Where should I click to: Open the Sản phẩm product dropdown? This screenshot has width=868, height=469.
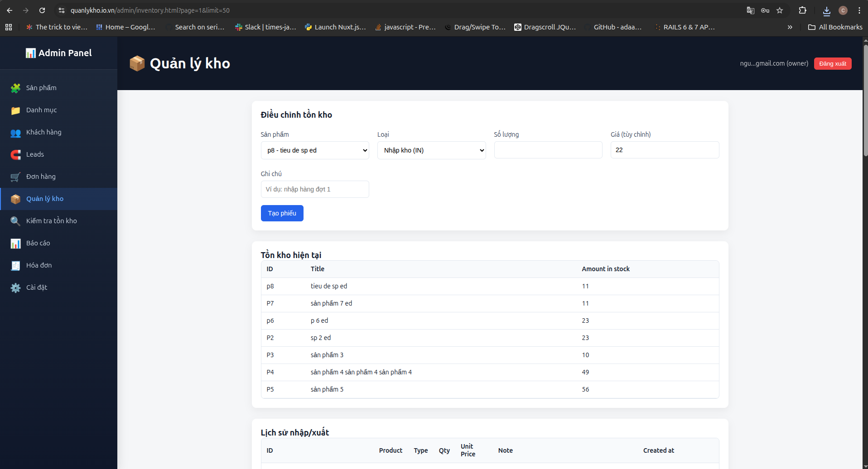pyautogui.click(x=315, y=150)
